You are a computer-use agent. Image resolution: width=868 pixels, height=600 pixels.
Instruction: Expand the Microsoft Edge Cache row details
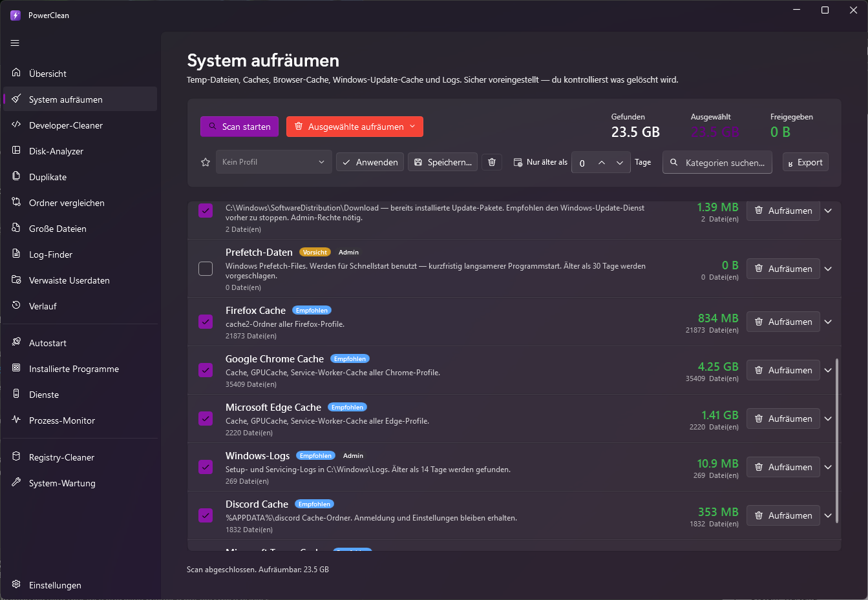tap(828, 419)
